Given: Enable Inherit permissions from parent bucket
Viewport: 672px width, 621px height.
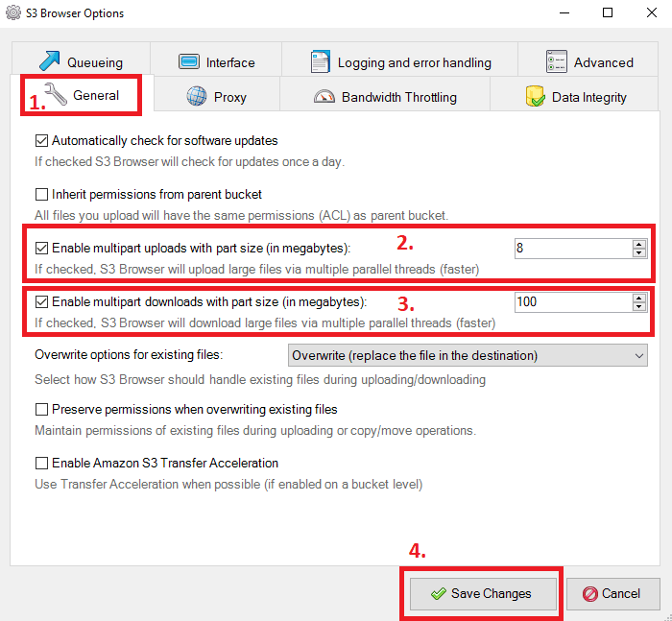Looking at the screenshot, I should coord(41,195).
